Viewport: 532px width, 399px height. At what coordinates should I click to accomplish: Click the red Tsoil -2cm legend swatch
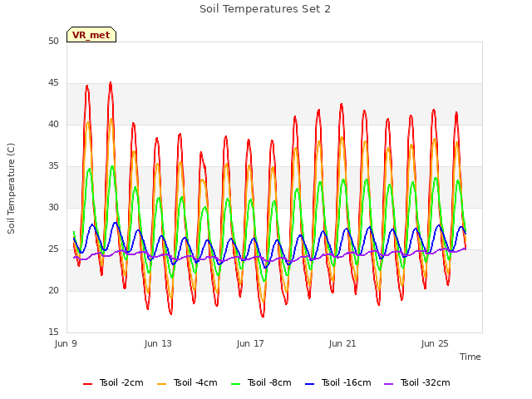click(87, 384)
